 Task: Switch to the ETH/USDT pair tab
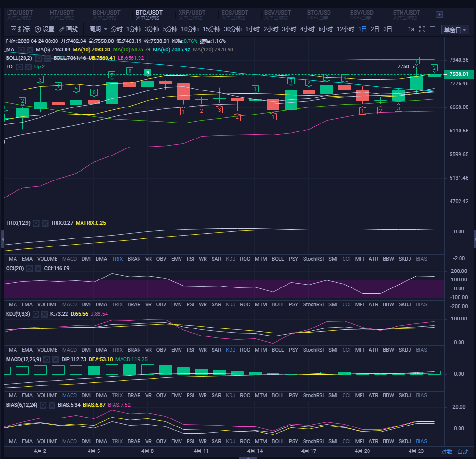tap(406, 14)
